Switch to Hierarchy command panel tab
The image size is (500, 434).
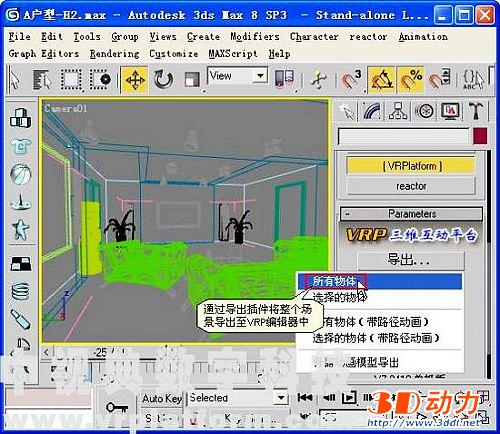coord(398,111)
